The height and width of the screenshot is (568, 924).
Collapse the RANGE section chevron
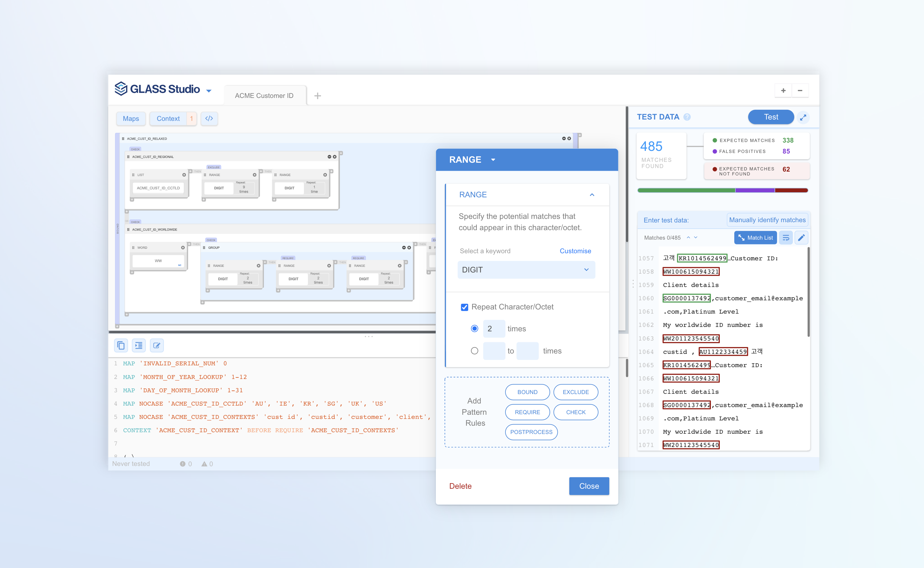point(592,195)
